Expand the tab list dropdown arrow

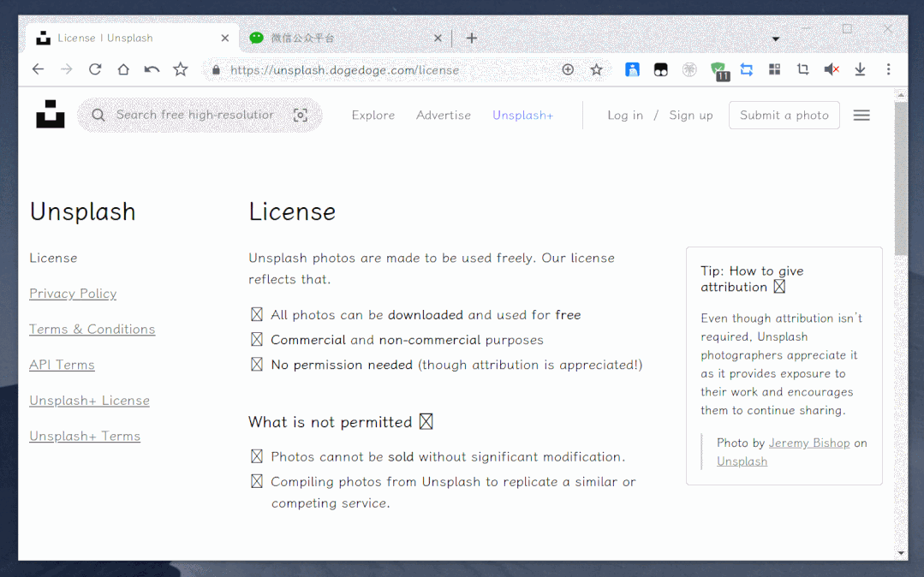pyautogui.click(x=776, y=39)
